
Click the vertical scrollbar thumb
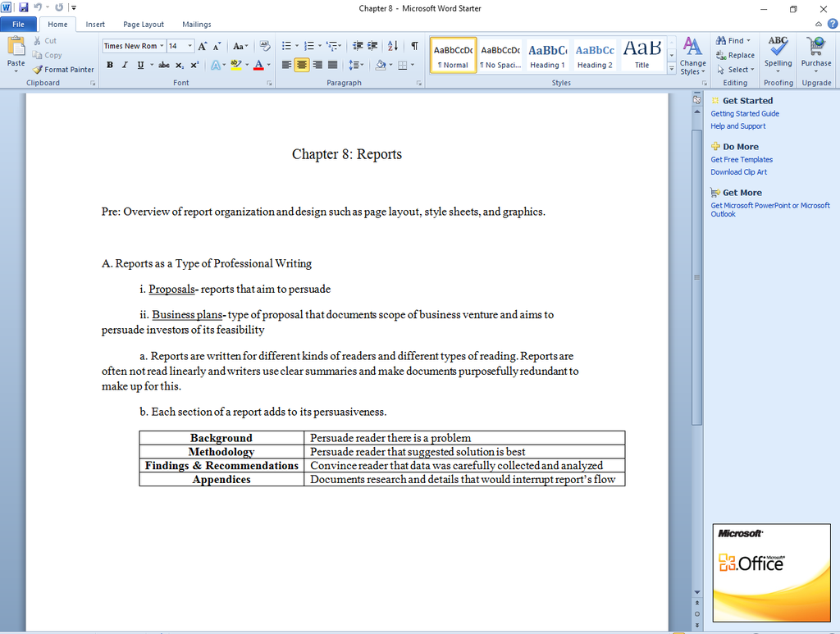[x=697, y=277]
